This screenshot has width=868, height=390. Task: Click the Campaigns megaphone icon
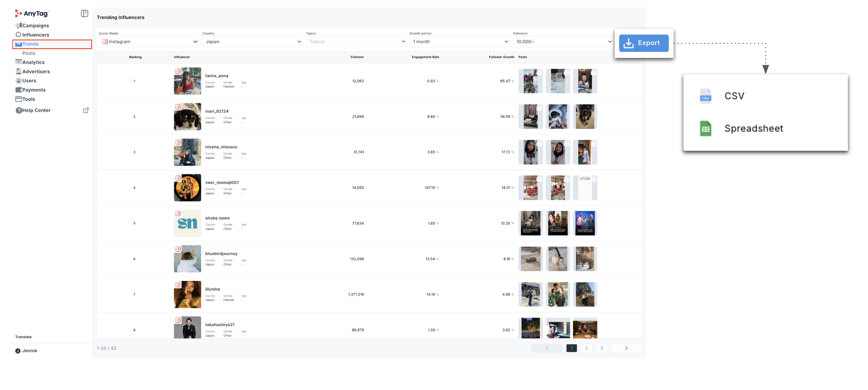(x=19, y=26)
